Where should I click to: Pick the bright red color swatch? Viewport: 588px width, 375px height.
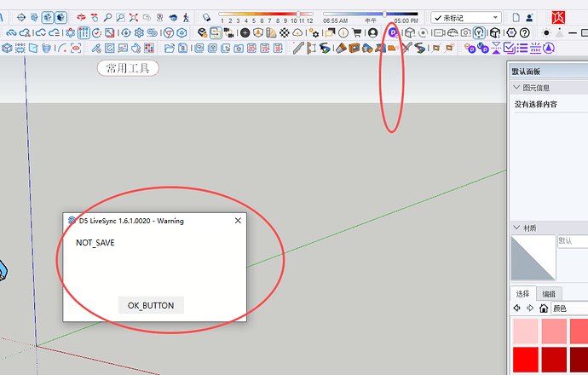(526, 360)
